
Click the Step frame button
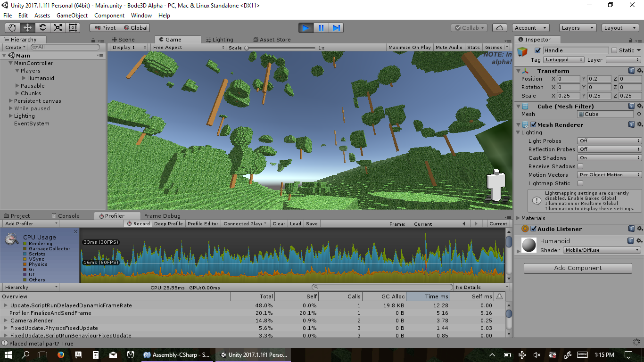(x=336, y=28)
